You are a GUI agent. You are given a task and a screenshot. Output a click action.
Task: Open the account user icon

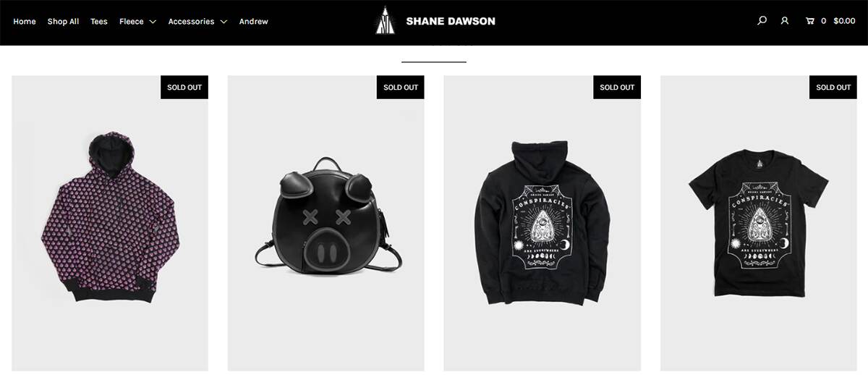(785, 21)
